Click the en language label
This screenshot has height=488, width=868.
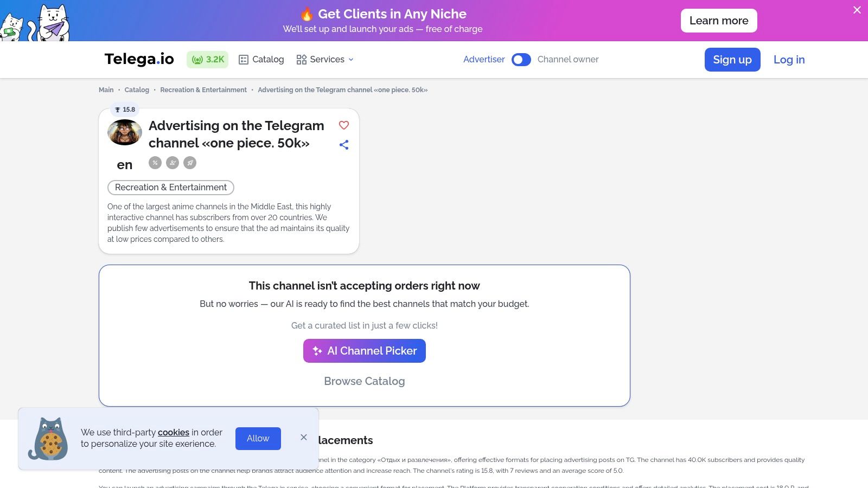(125, 165)
